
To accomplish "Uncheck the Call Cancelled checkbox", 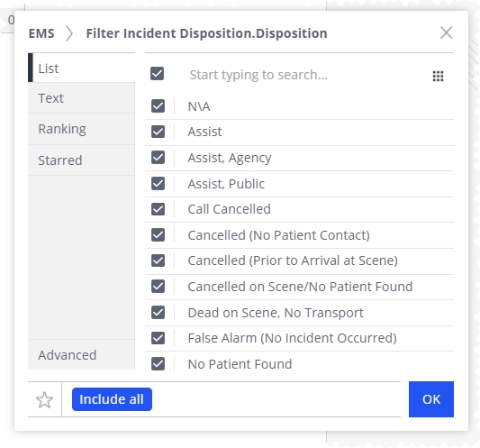I will pos(158,209).
